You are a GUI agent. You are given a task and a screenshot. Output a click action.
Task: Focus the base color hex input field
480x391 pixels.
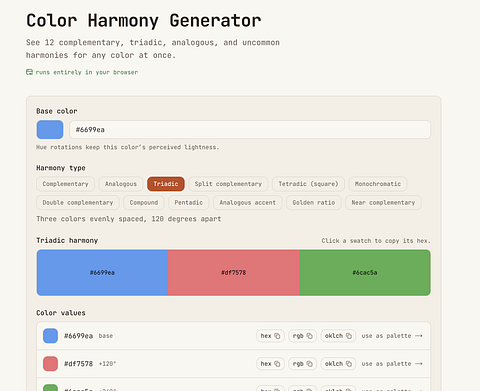250,130
